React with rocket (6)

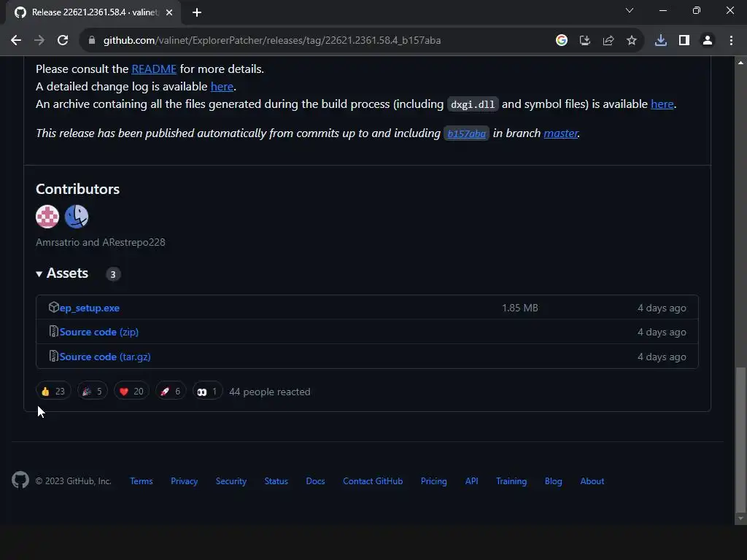[171, 392]
